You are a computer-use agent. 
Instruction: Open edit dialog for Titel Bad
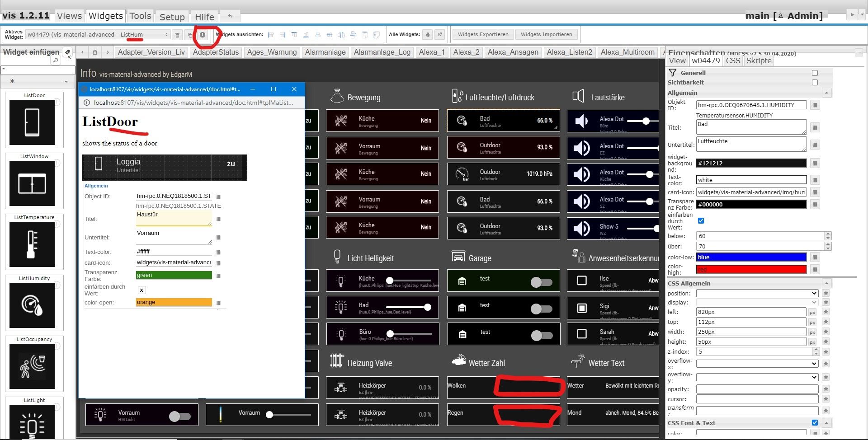815,128
